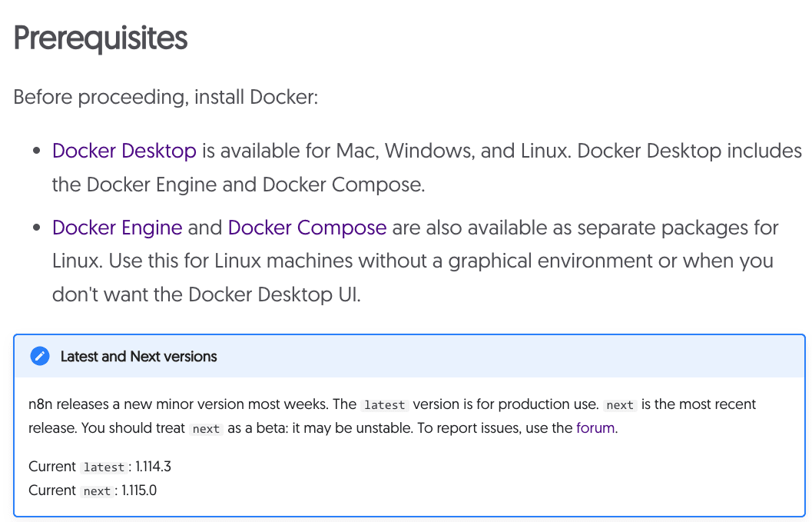
Task: Click the 'latest' code tag beside 1.114.3
Action: coord(104,467)
